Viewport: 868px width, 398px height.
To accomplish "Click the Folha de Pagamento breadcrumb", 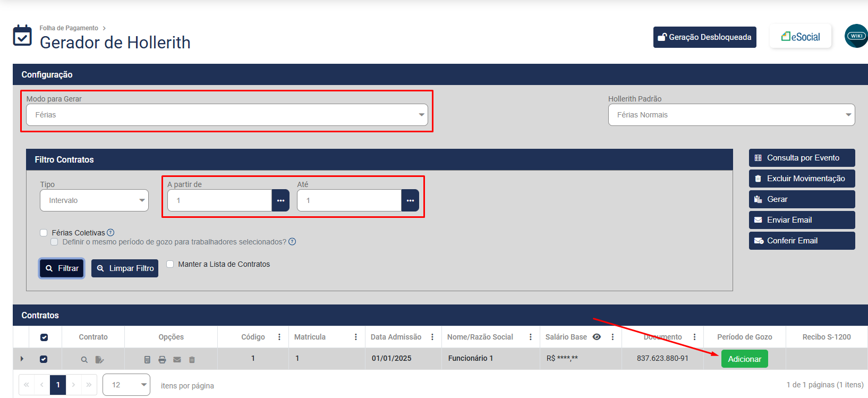I will (69, 28).
